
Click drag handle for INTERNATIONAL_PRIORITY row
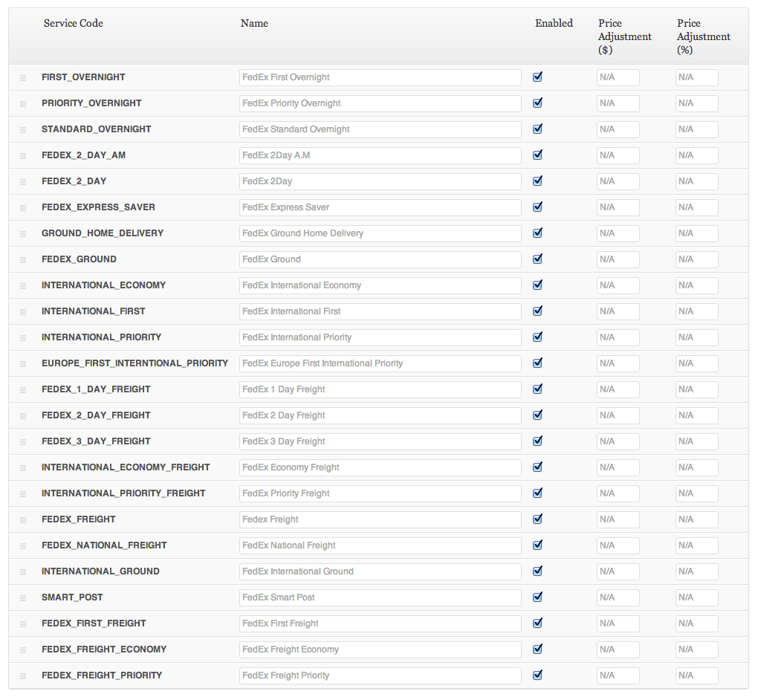pos(23,338)
